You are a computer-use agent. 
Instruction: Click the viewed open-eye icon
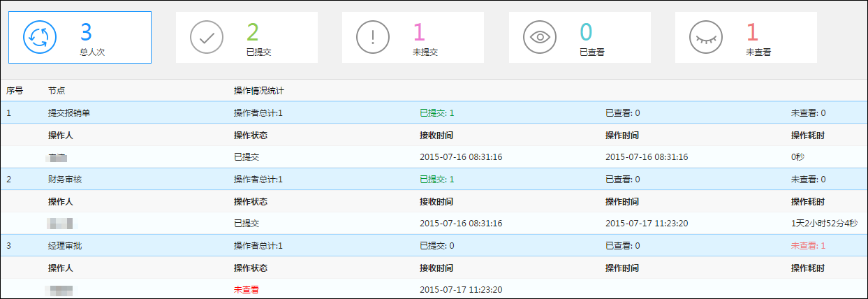pyautogui.click(x=540, y=37)
